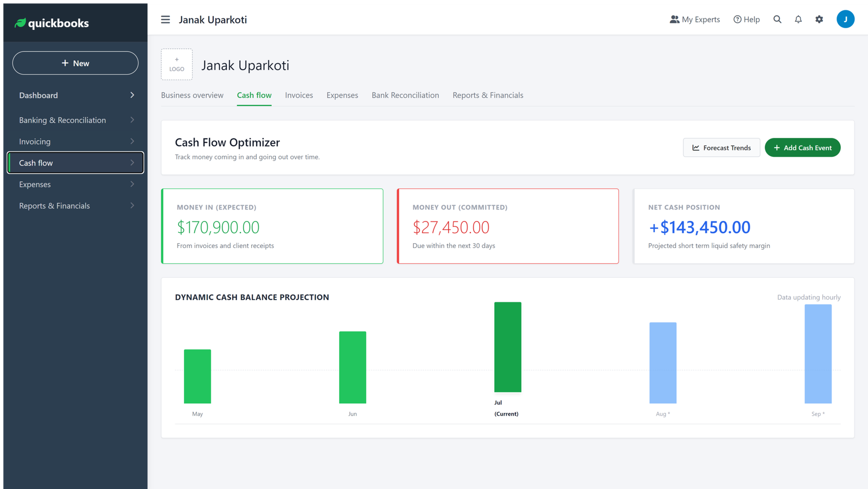Open the Help question mark icon
868x489 pixels.
click(x=737, y=19)
